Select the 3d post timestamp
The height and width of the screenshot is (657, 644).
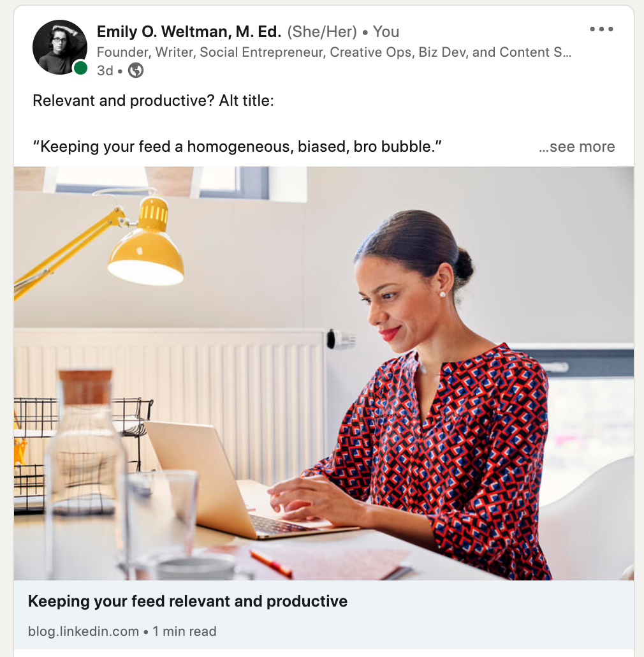pyautogui.click(x=105, y=70)
